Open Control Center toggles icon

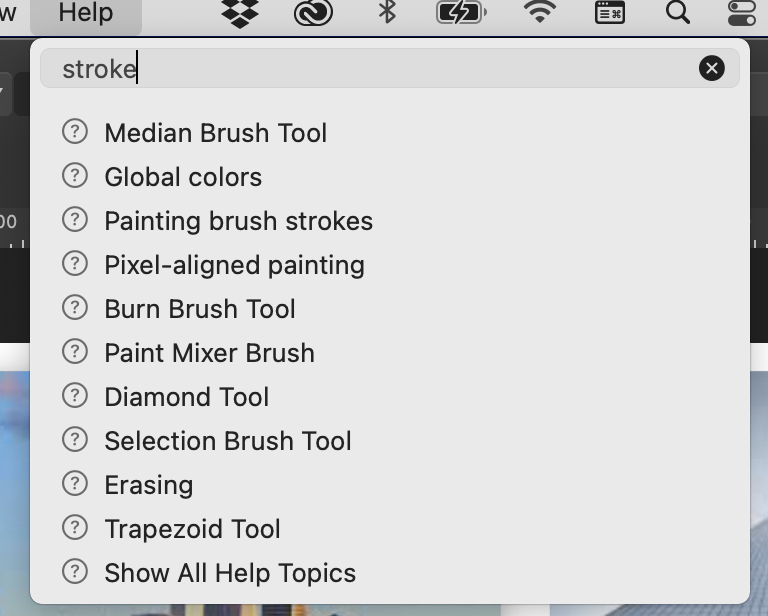742,12
